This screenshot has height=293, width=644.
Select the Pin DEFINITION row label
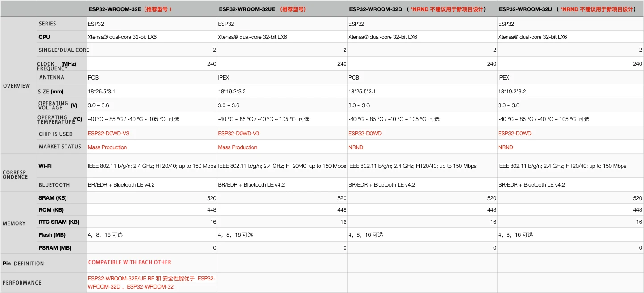click(23, 264)
